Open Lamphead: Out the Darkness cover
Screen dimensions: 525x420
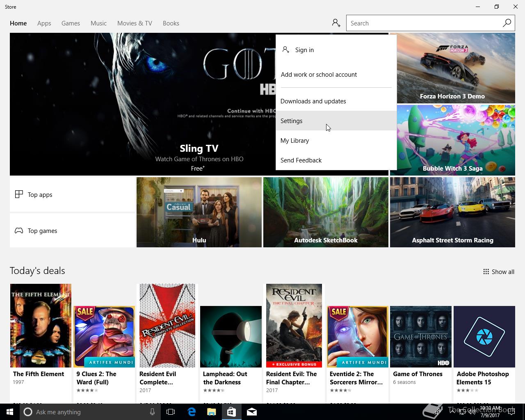point(231,337)
